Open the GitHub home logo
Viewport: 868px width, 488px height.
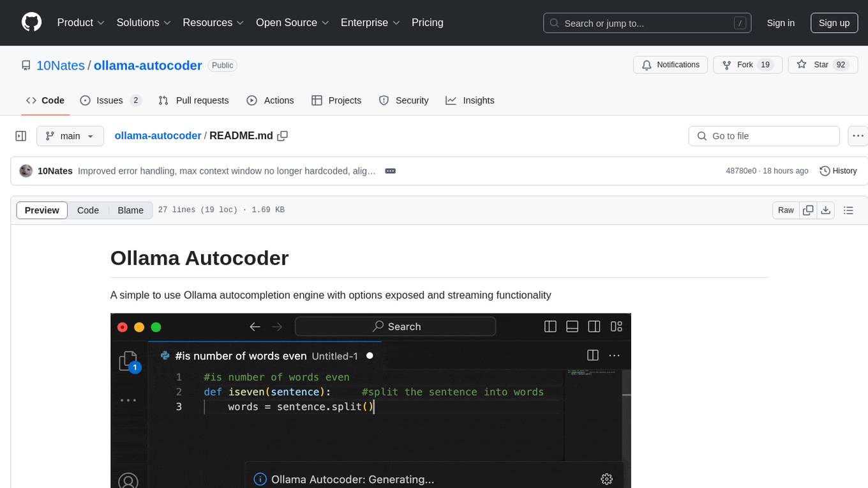pyautogui.click(x=31, y=22)
